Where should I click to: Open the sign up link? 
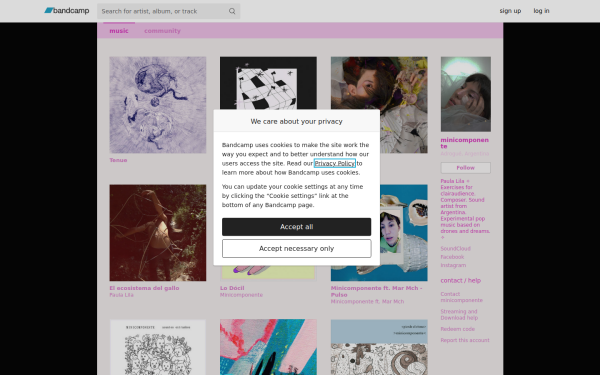pos(510,11)
